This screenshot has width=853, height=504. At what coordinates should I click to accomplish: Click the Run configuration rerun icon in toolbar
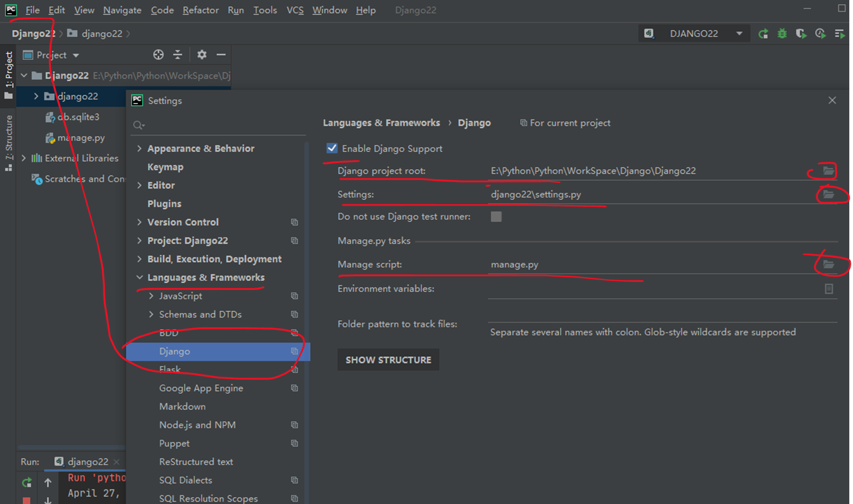click(x=763, y=33)
